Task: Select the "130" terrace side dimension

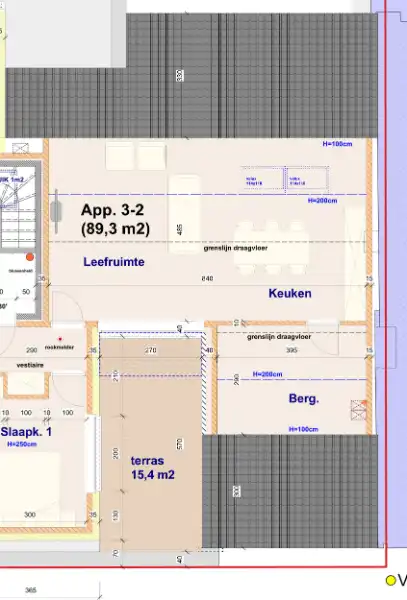Action: [116, 515]
